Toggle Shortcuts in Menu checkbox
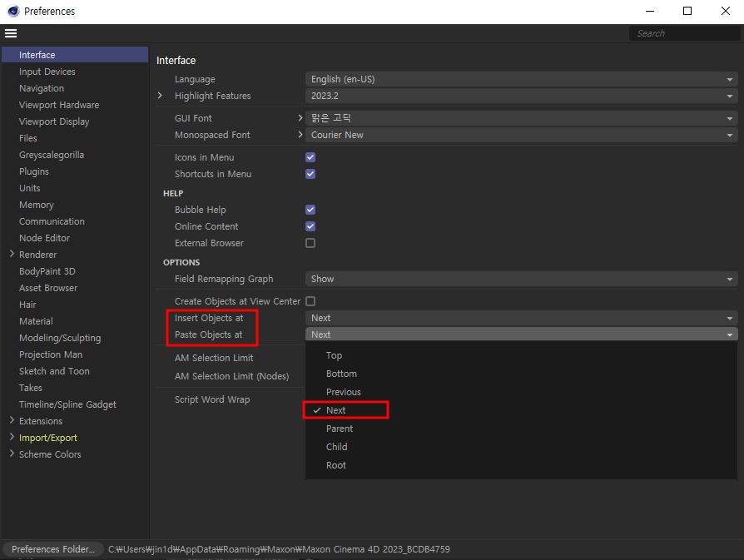This screenshot has width=744, height=560. tap(310, 174)
